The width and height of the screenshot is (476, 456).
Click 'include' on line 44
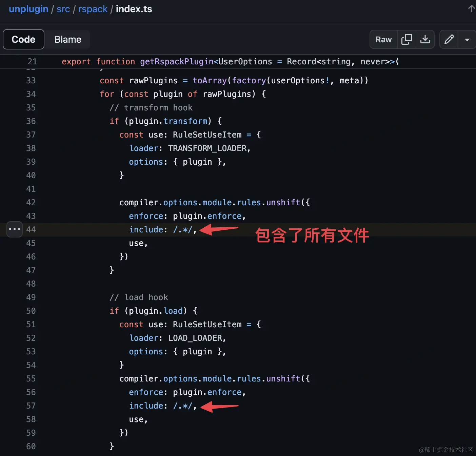(146, 230)
